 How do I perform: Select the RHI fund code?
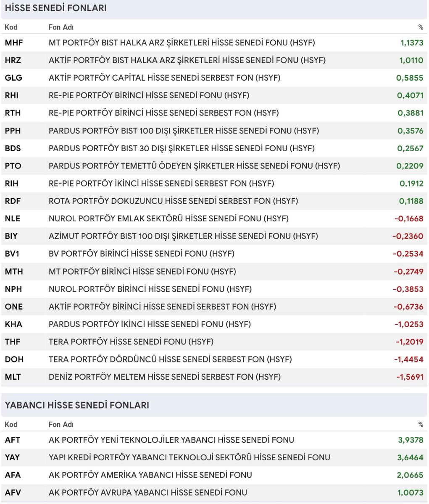coord(12,95)
